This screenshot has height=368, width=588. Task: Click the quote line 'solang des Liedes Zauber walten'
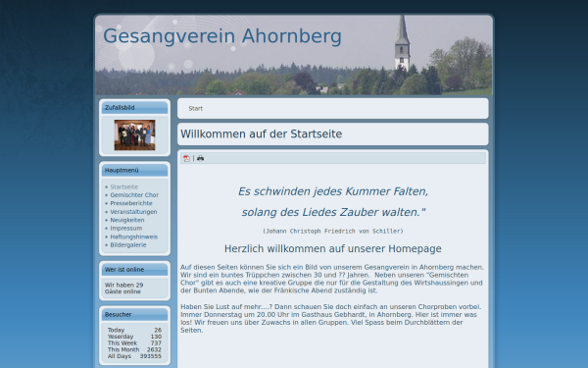coord(333,212)
